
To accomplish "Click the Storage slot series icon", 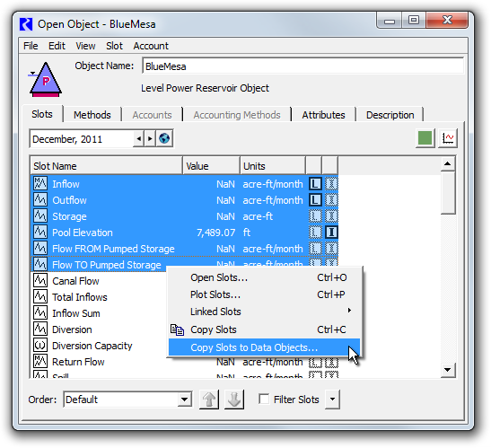I will (40, 215).
